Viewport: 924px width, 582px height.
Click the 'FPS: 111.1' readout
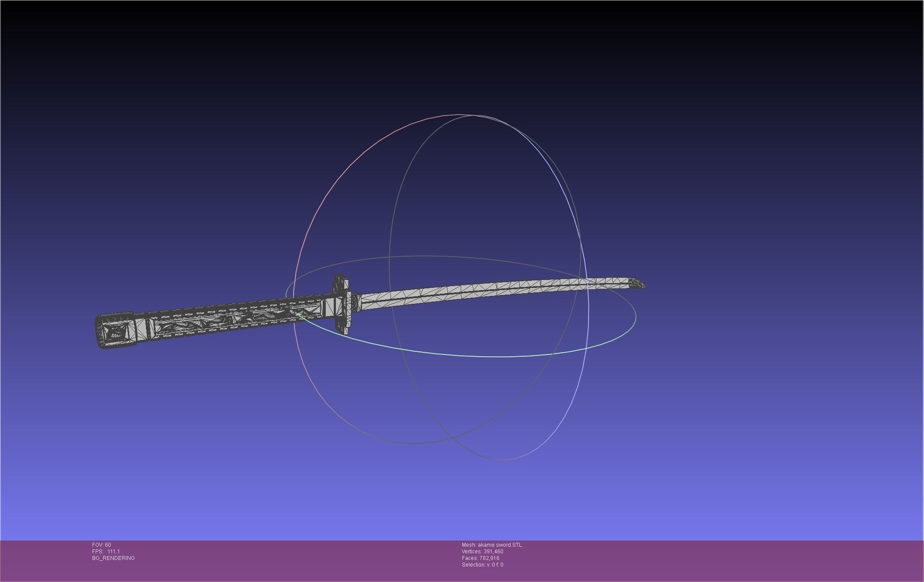(x=106, y=552)
